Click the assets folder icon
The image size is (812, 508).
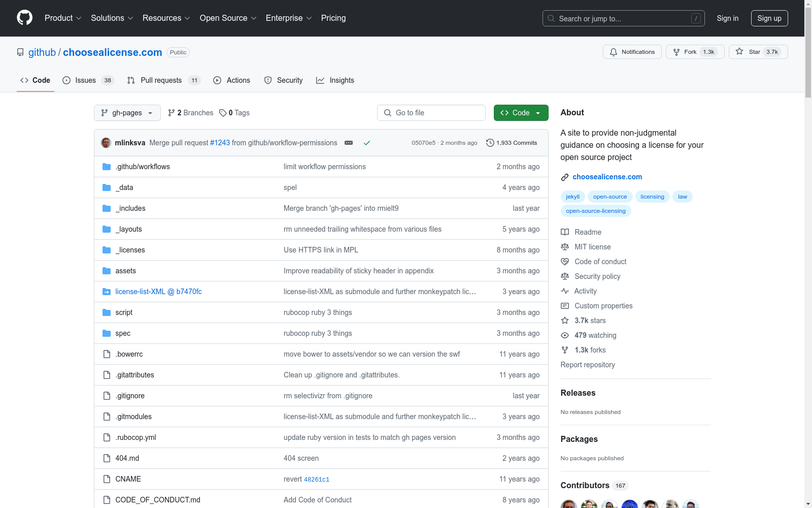[x=107, y=271]
